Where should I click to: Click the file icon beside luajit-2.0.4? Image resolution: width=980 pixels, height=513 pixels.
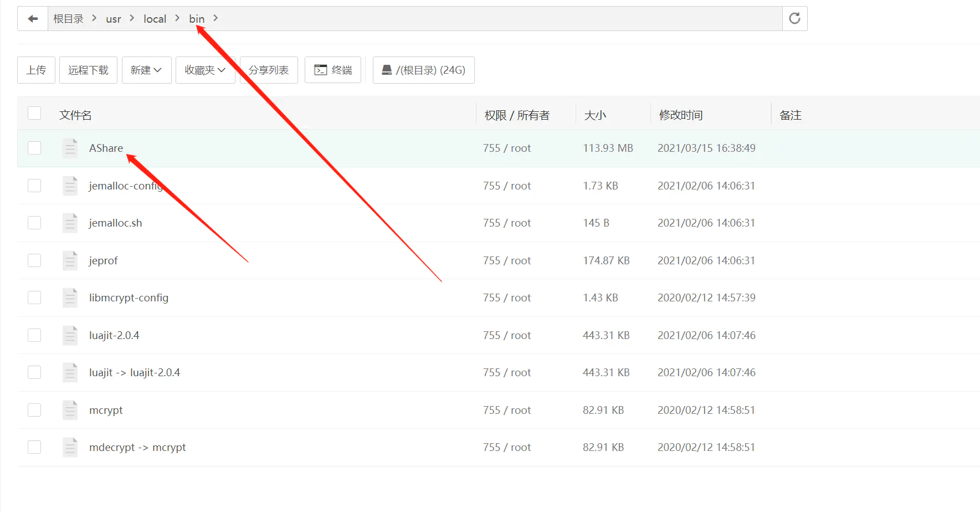pos(70,335)
